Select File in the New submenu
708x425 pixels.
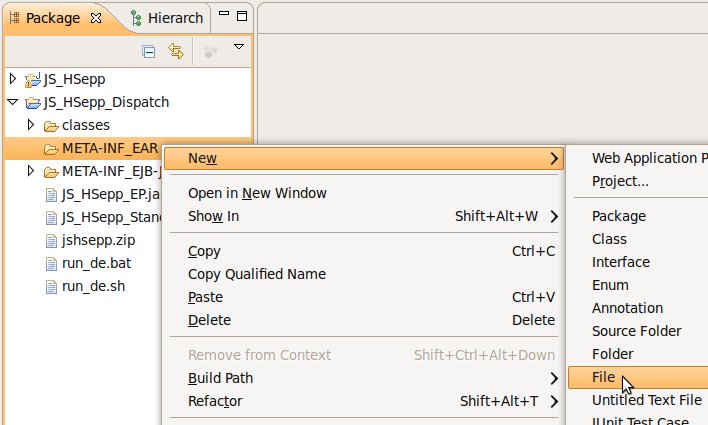pyautogui.click(x=603, y=377)
